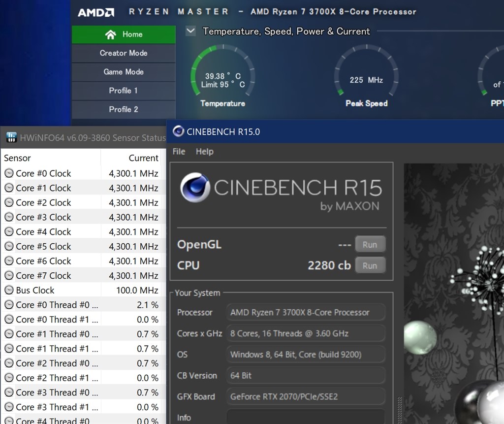504x424 pixels.
Task: Switch to Creator Mode
Action: tap(124, 53)
